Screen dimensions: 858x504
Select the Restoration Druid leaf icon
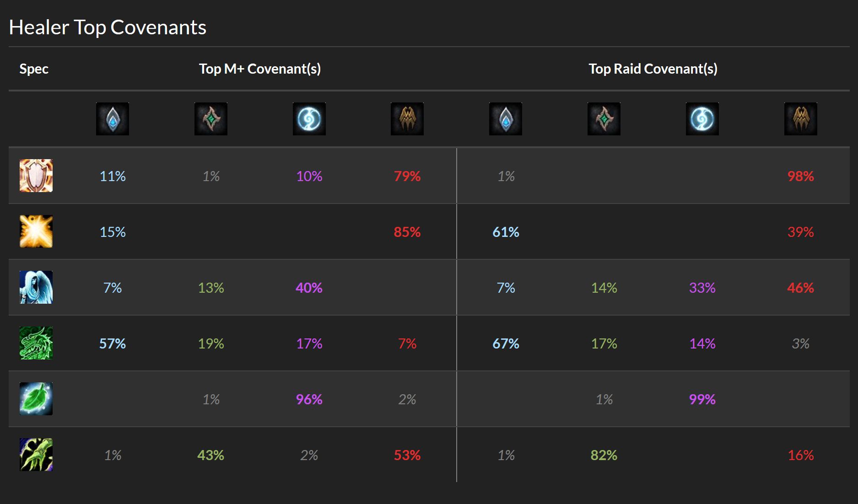(36, 399)
